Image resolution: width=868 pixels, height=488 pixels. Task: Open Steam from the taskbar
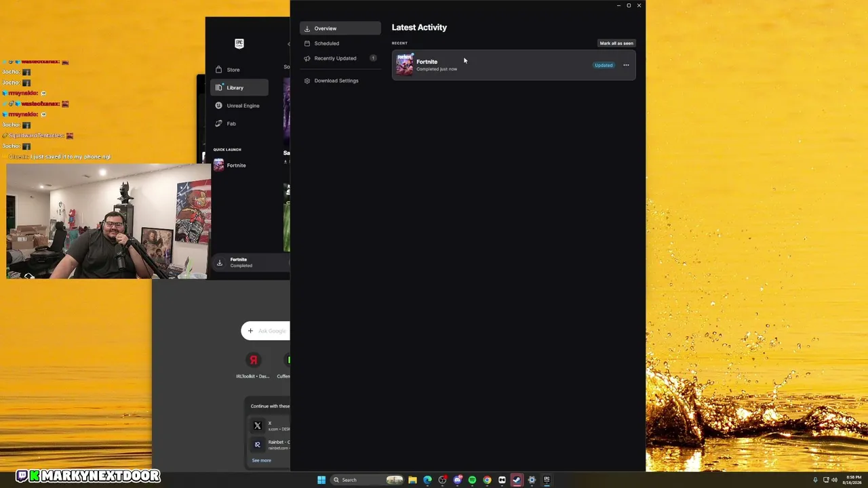click(517, 480)
